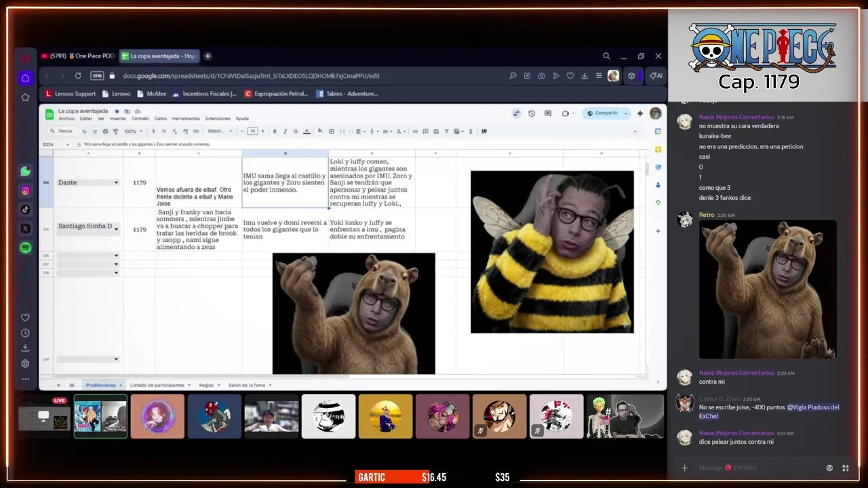868x488 pixels.
Task: Toggle strikethrough in Sheets toolbar
Action: tap(296, 131)
